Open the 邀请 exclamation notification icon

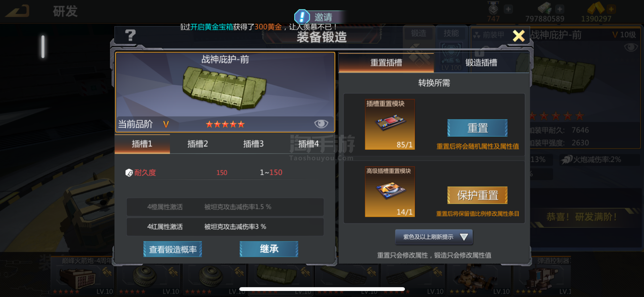click(302, 17)
